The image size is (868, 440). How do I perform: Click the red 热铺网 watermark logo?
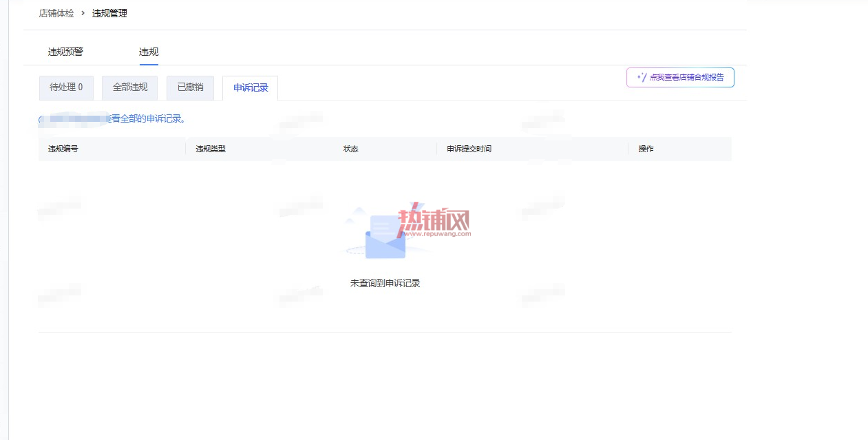434,221
